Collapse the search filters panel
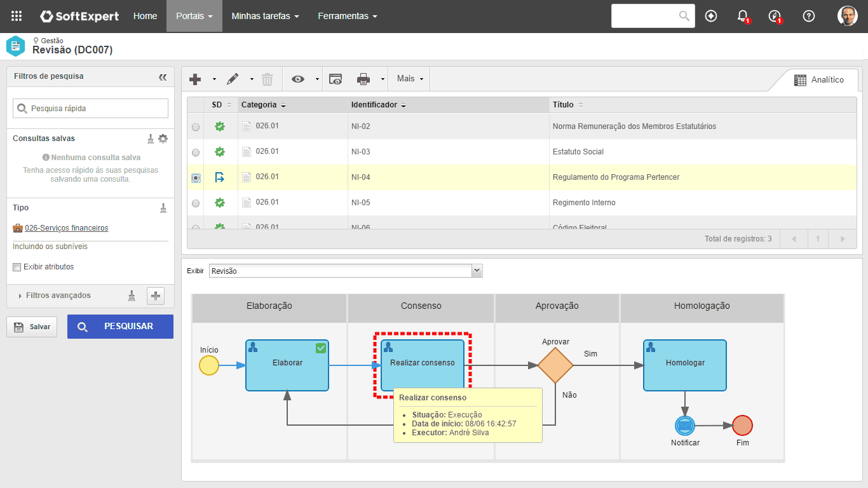This screenshot has width=868, height=488. point(163,77)
